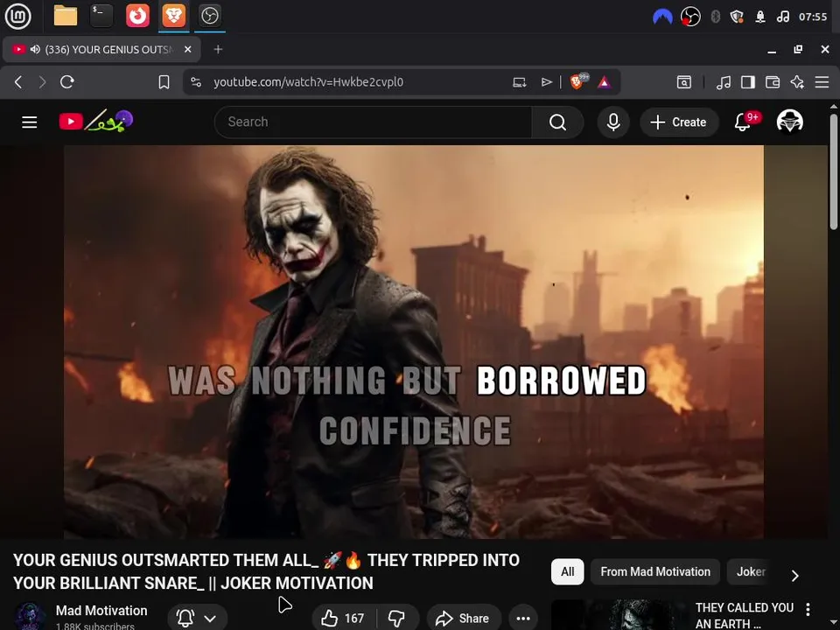The height and width of the screenshot is (630, 840).
Task: Launch the Terminal from the taskbar
Action: click(x=101, y=16)
